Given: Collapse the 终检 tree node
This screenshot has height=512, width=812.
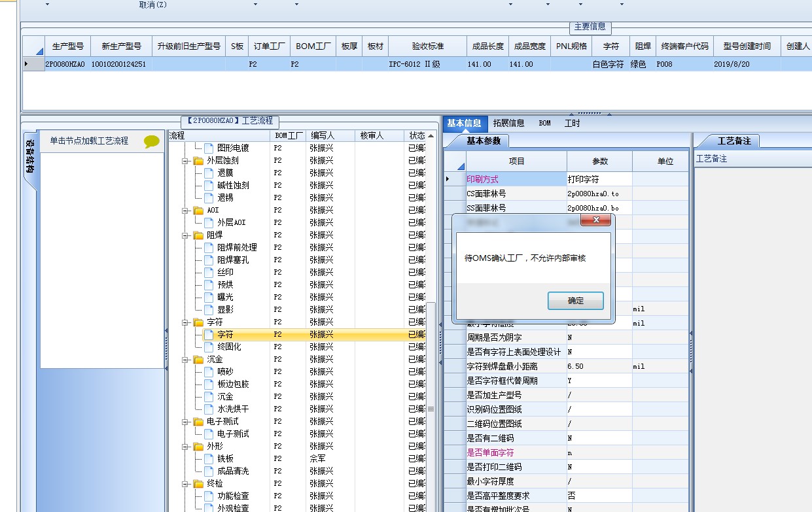Looking at the screenshot, I should [185, 483].
